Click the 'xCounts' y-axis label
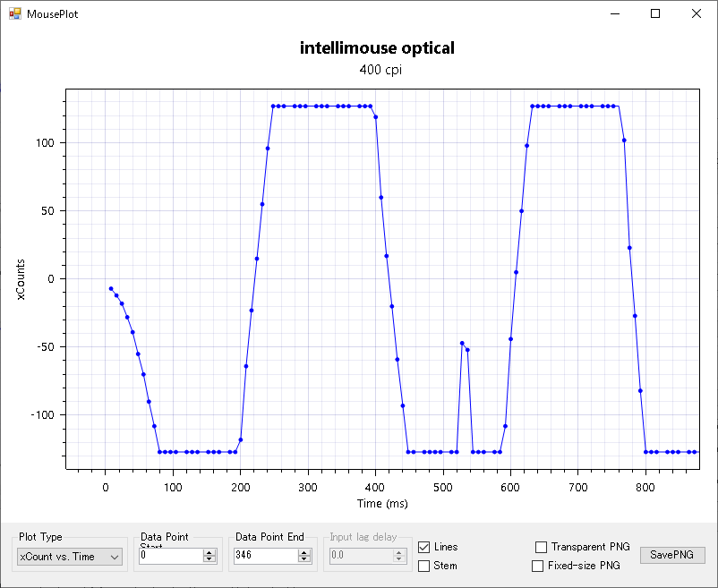Image resolution: width=718 pixels, height=588 pixels. (x=21, y=279)
